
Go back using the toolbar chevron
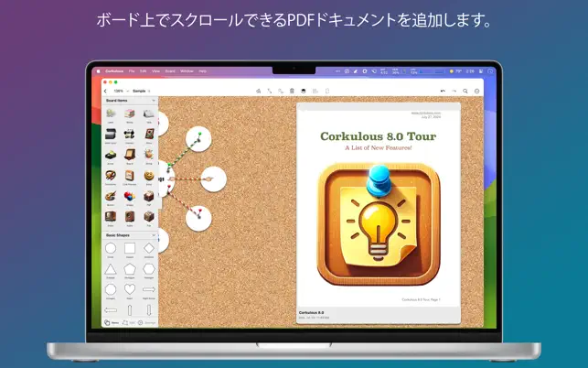tap(105, 91)
